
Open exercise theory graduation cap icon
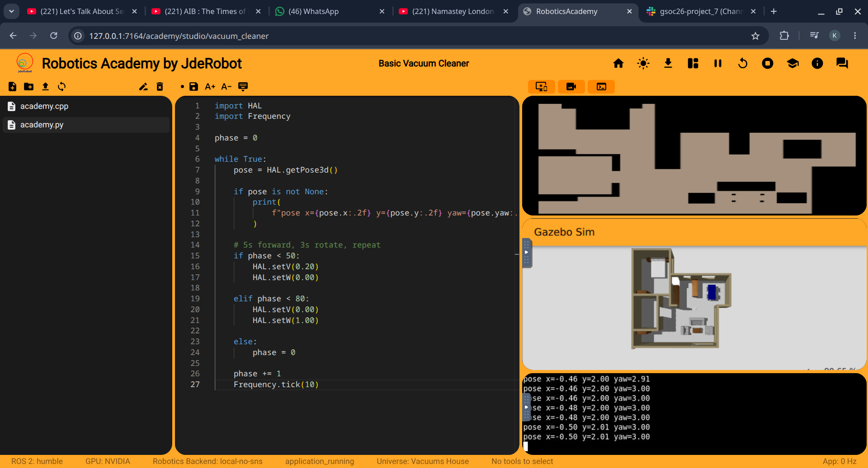[793, 63]
